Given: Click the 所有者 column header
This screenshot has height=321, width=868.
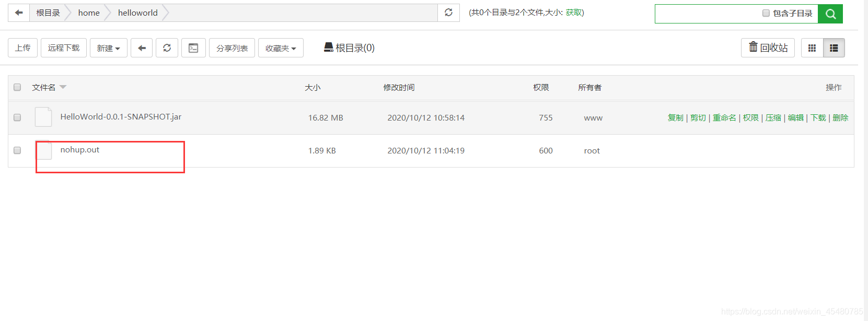Looking at the screenshot, I should click(x=589, y=87).
